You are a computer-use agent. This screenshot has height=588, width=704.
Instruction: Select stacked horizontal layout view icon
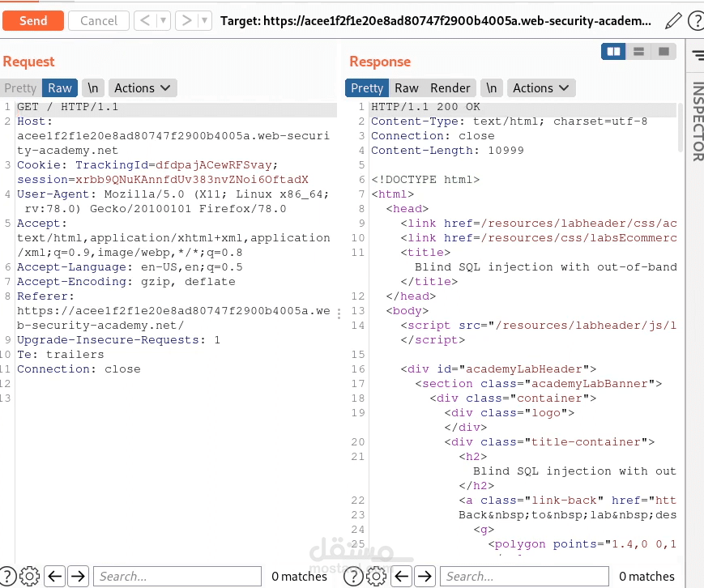point(638,52)
